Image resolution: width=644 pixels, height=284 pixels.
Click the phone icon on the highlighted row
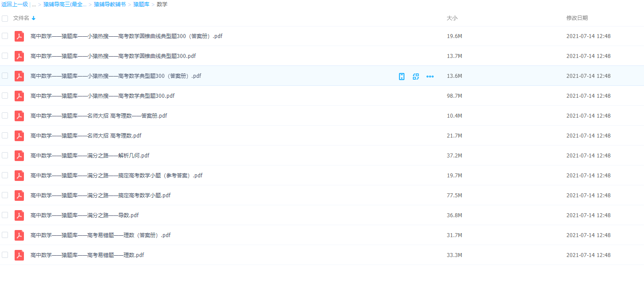tap(401, 76)
